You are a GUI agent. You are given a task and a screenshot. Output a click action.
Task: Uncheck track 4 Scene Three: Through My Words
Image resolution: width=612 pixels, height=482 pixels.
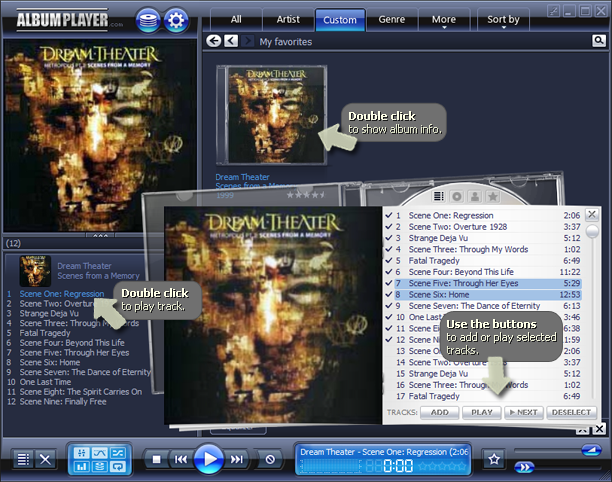(x=389, y=249)
